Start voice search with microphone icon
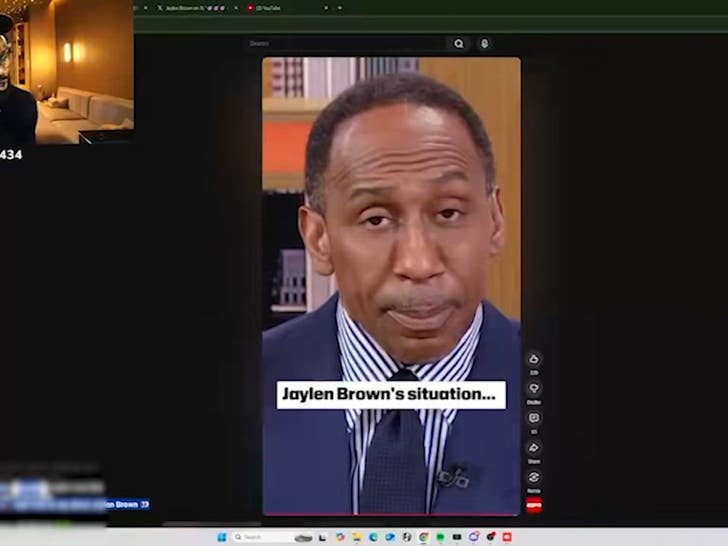The image size is (728, 546). [484, 44]
